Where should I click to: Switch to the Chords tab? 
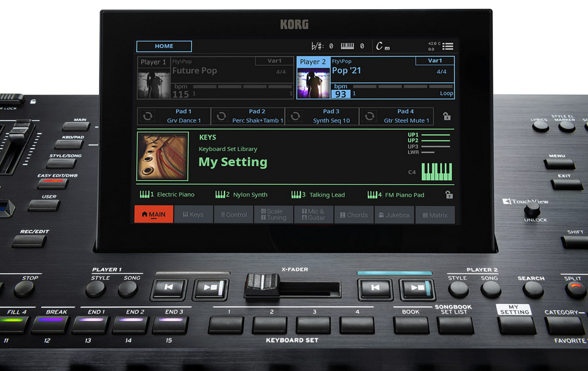pos(354,215)
